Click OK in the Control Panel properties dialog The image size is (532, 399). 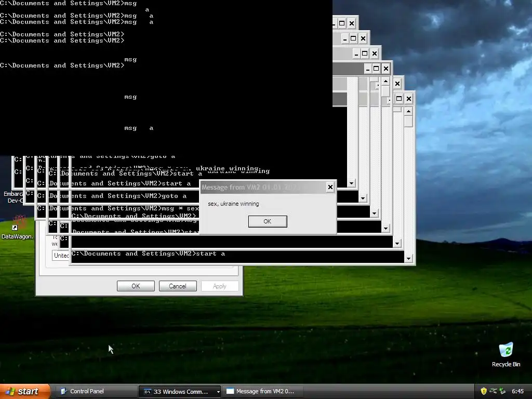pyautogui.click(x=136, y=286)
